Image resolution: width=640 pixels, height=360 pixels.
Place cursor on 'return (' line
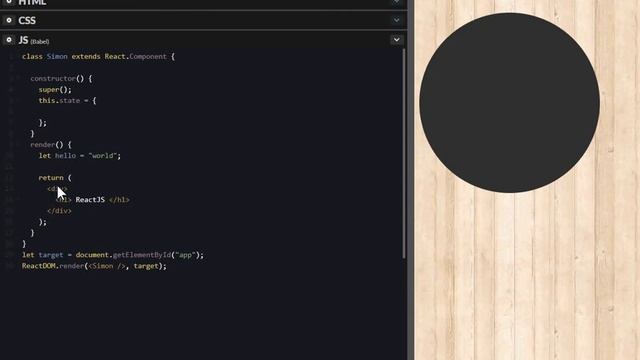click(55, 178)
